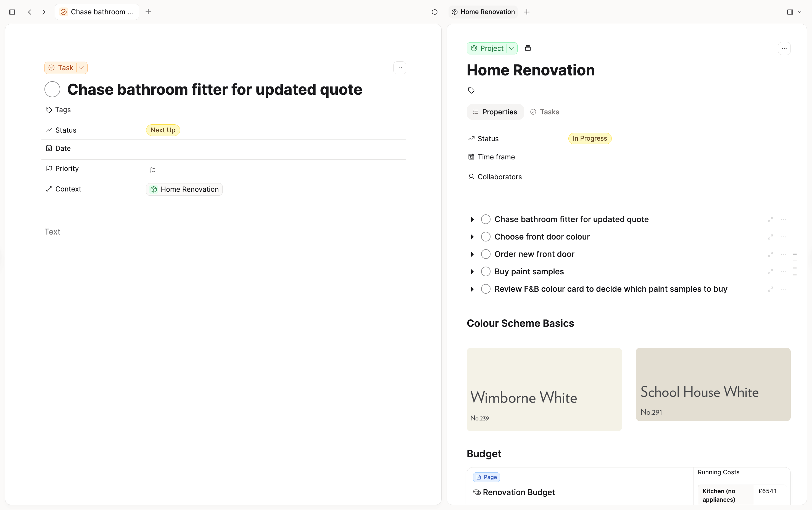More options for Buy paint samples row
This screenshot has width=812, height=510.
coord(783,272)
